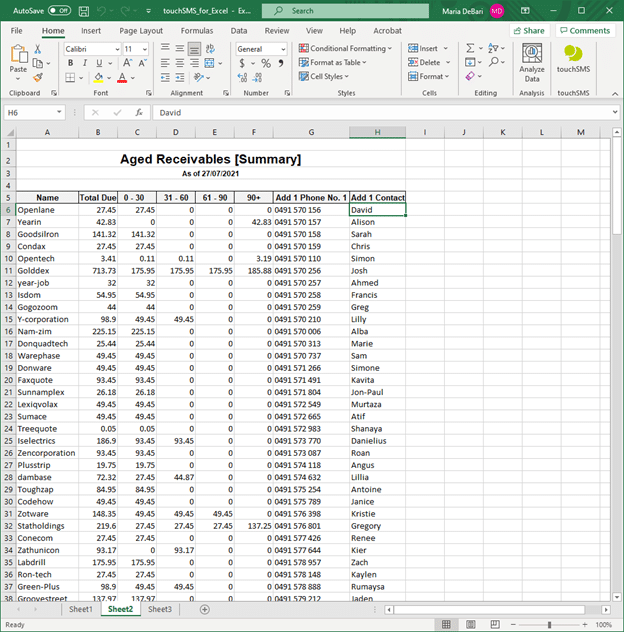The width and height of the screenshot is (624, 632).
Task: Click the Name Box showing H6
Action: coord(30,113)
